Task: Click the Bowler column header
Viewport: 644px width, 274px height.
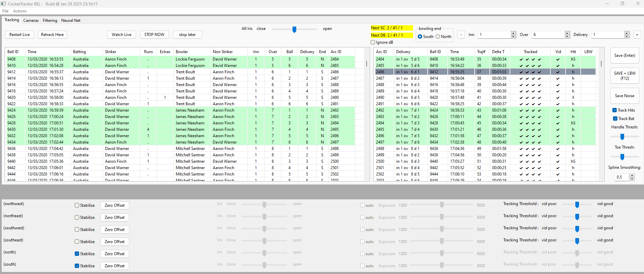Action: [192, 52]
